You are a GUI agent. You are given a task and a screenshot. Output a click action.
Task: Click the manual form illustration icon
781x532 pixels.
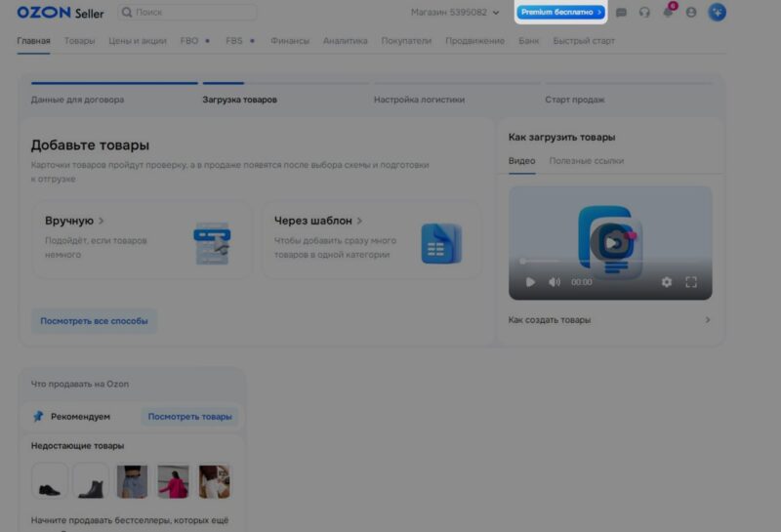pyautogui.click(x=212, y=243)
